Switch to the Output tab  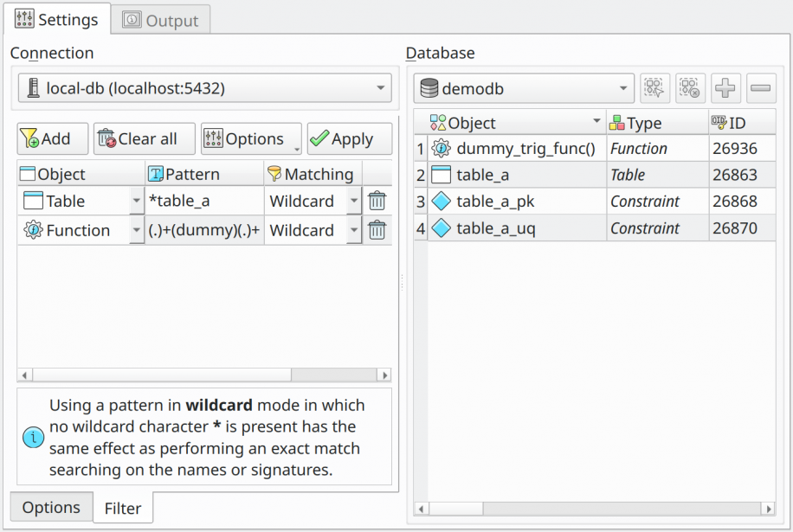(160, 20)
